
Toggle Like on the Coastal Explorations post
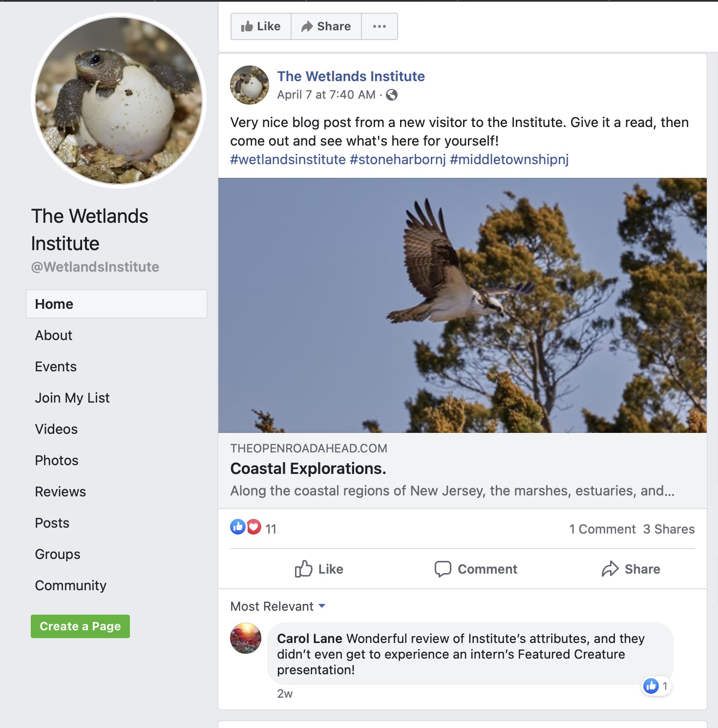pos(318,569)
